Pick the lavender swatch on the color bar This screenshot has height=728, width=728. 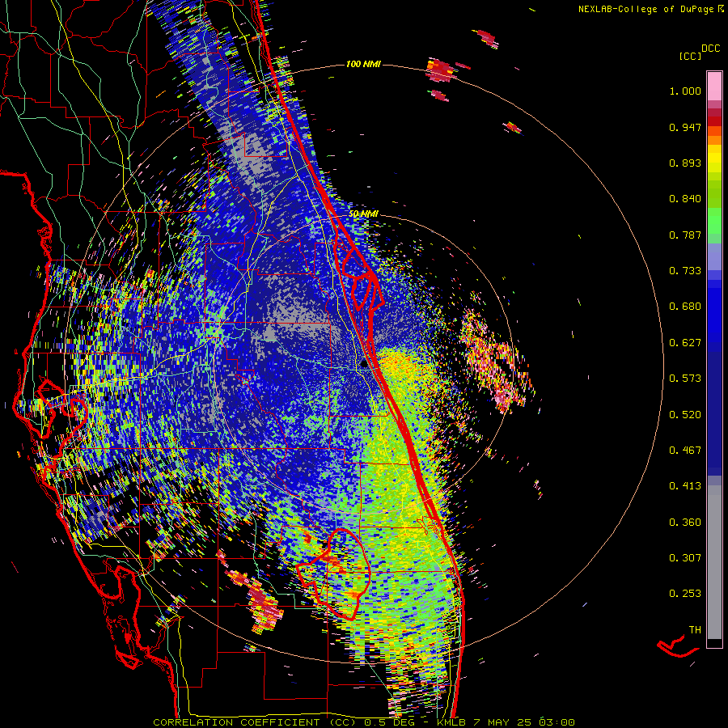point(714,256)
